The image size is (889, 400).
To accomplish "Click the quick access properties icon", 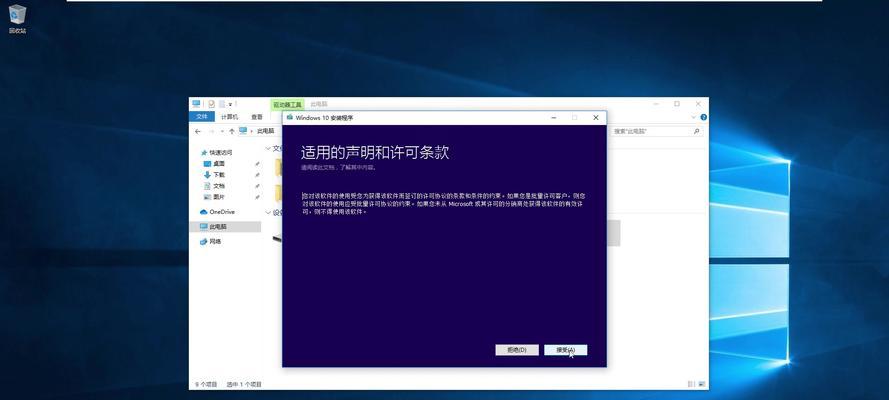I will [x=211, y=104].
